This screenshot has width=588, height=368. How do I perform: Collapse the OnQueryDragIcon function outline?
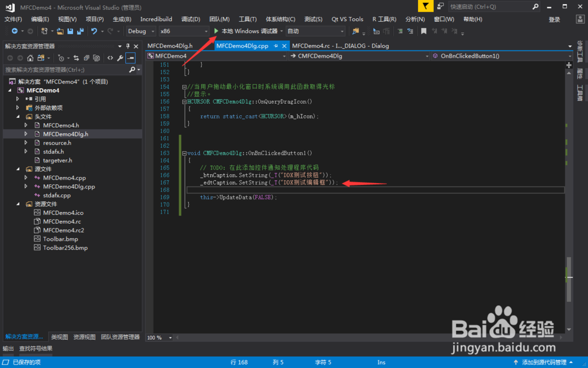184,102
